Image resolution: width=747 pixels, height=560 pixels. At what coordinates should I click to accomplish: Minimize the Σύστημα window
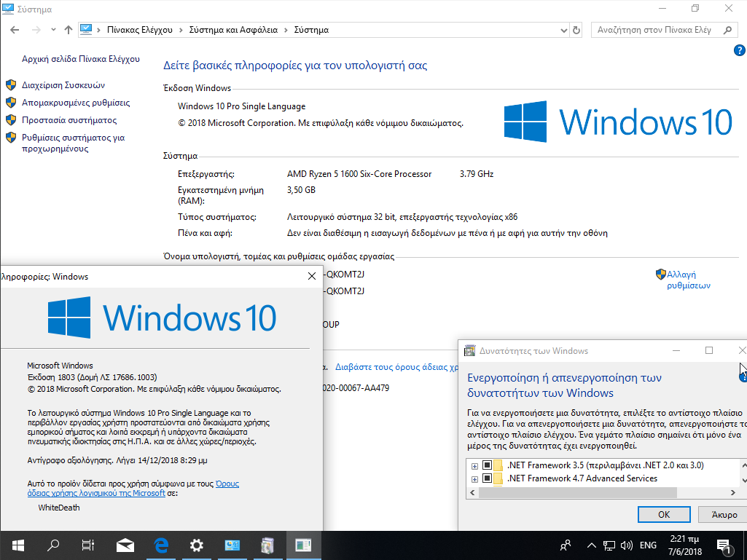point(662,9)
